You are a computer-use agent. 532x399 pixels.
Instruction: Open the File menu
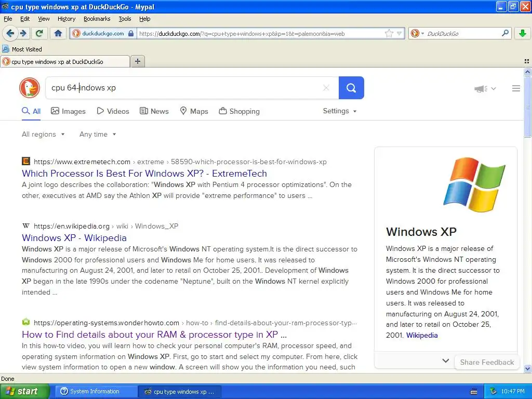click(x=8, y=19)
